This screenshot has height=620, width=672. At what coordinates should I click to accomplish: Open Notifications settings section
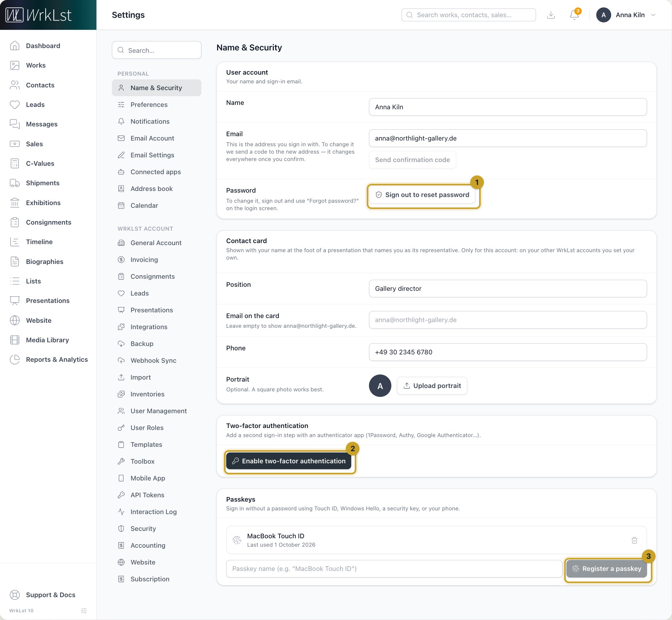(157, 121)
